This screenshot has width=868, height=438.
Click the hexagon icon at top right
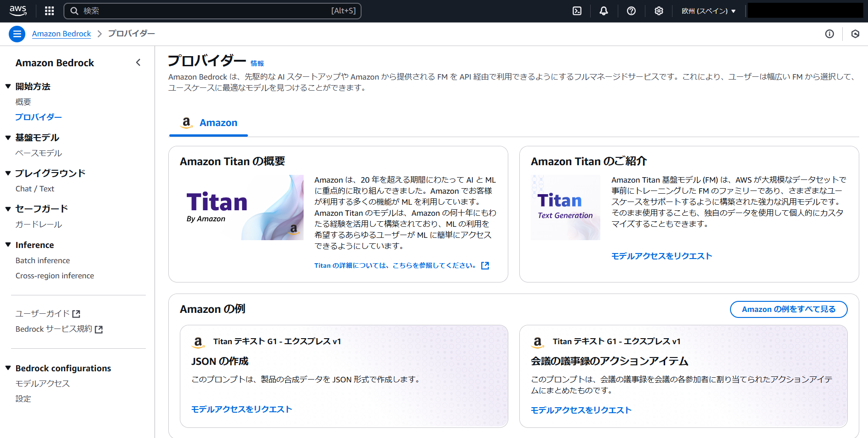coord(855,34)
